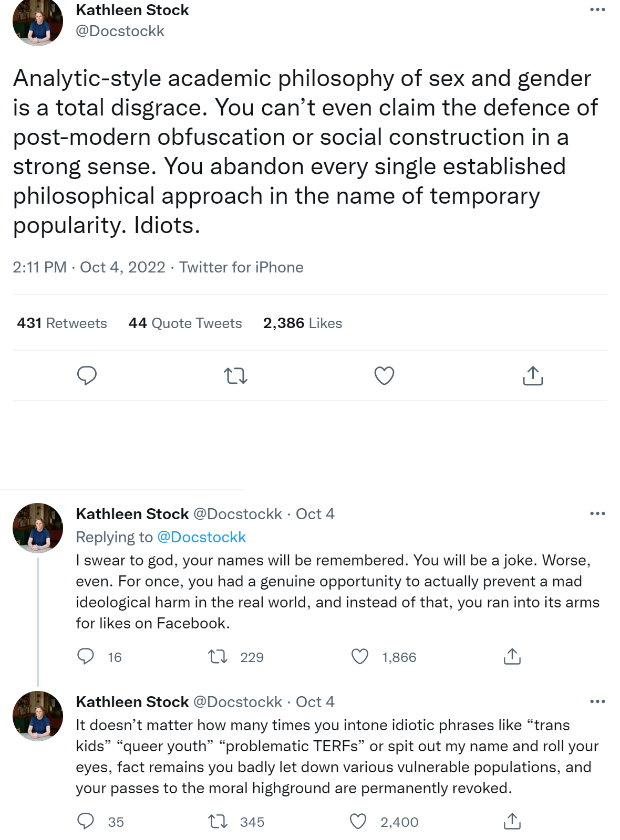This screenshot has width=620, height=840.
Task: Like the reply with 2,400 likes
Action: (x=358, y=821)
